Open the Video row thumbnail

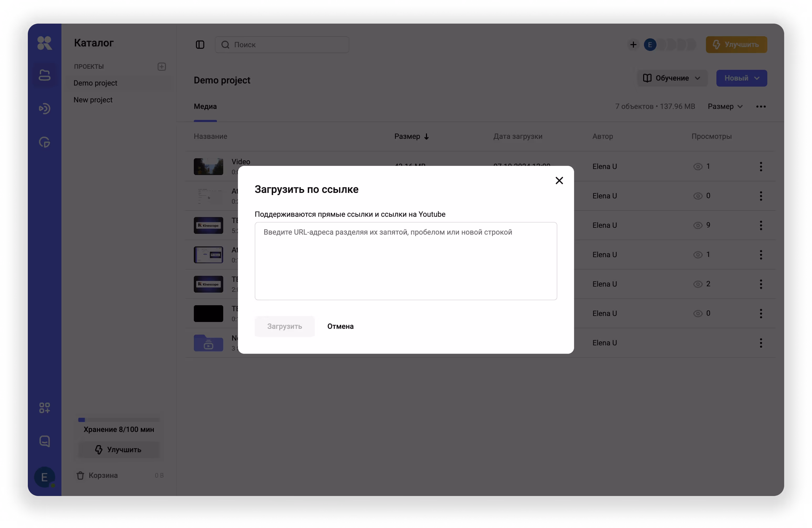[x=209, y=167]
